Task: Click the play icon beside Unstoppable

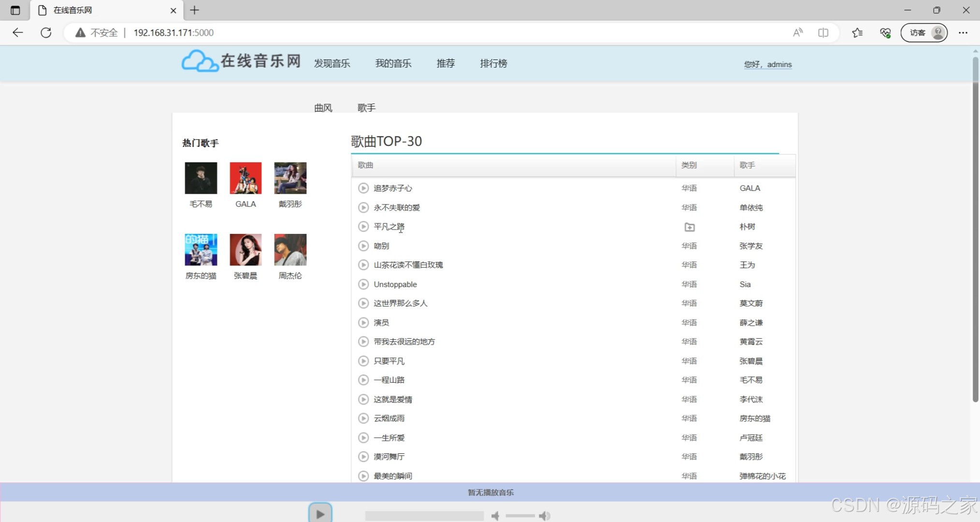Action: tap(363, 284)
